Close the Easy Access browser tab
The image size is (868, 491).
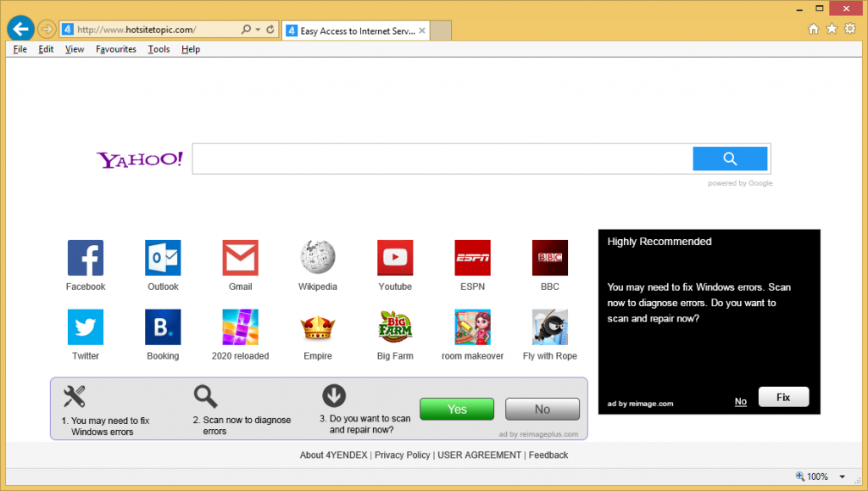tap(423, 31)
